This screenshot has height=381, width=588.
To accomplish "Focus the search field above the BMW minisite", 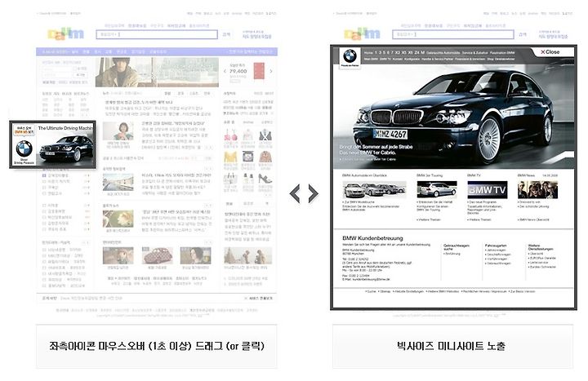I will click(x=453, y=34).
